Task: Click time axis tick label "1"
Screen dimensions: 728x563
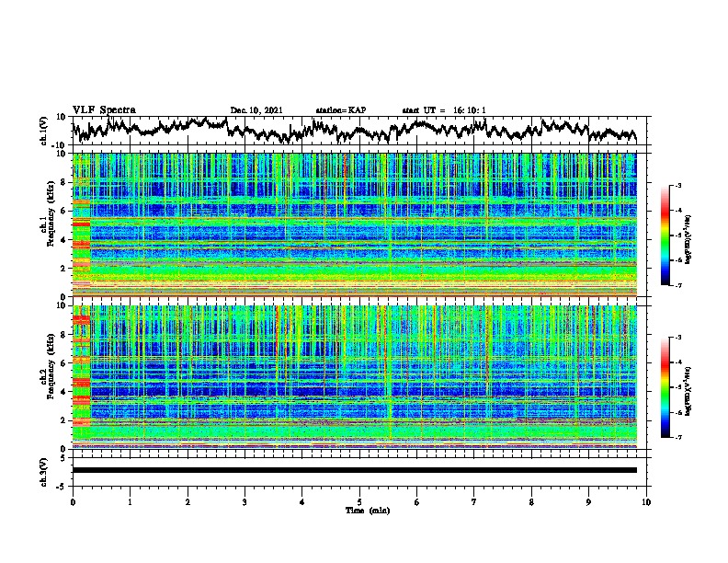Action: [130, 502]
